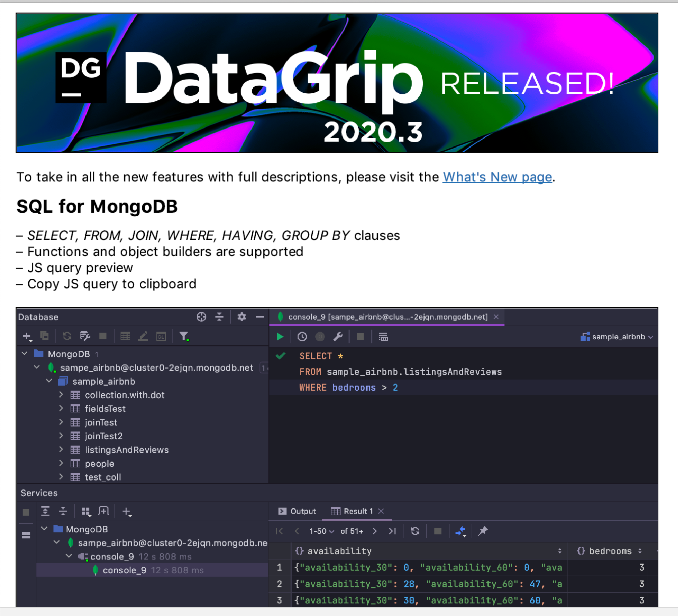The image size is (678, 616).
Task: Collapse MongoDB node in Services tree
Action: tap(44, 528)
